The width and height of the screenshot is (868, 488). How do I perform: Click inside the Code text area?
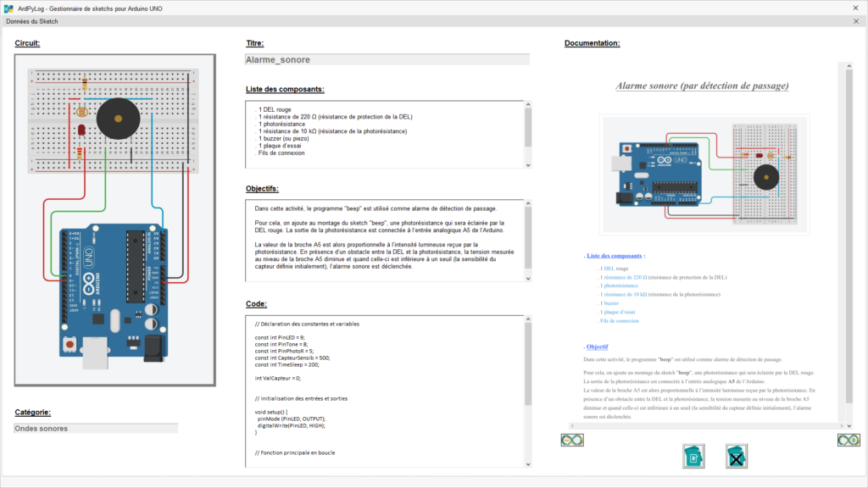(381, 390)
